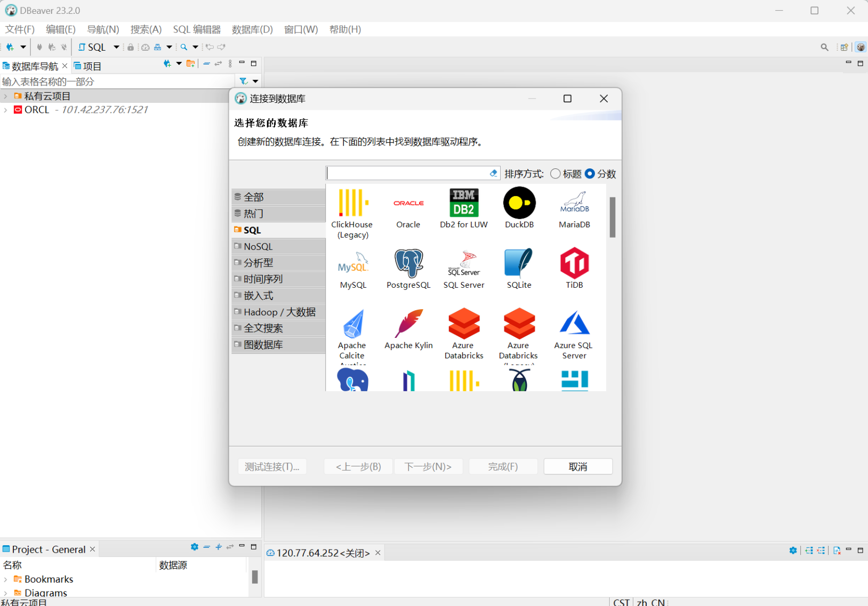Click the driver search input field
Image resolution: width=868 pixels, height=606 pixels.
click(408, 173)
